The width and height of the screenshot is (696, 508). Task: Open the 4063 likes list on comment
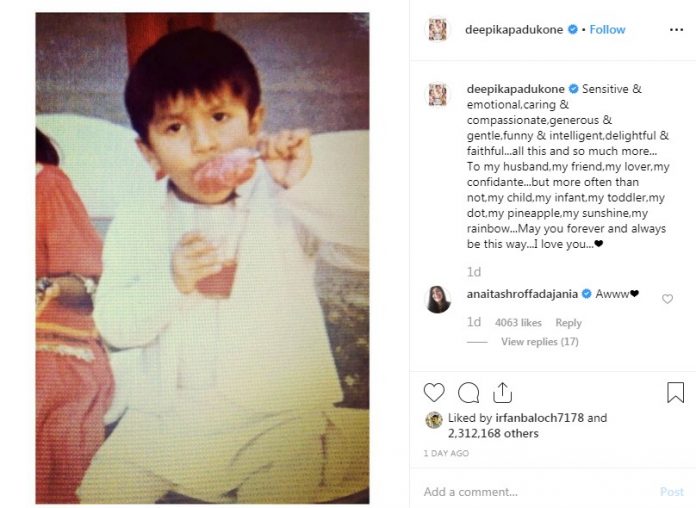(518, 323)
